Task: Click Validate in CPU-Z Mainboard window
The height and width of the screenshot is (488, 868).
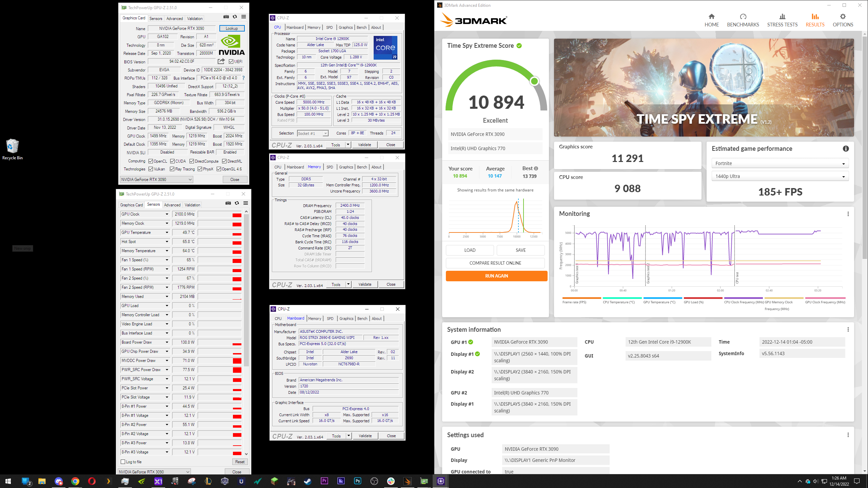Action: [x=365, y=436]
